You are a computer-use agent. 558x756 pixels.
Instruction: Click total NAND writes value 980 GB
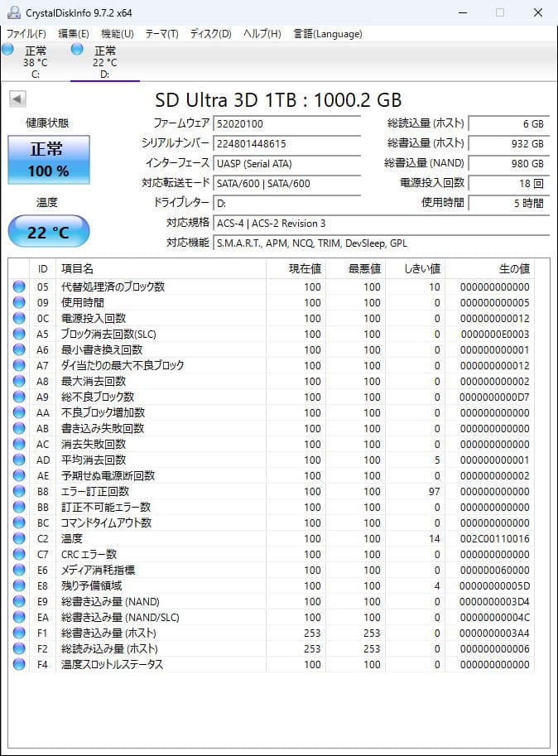(x=509, y=163)
